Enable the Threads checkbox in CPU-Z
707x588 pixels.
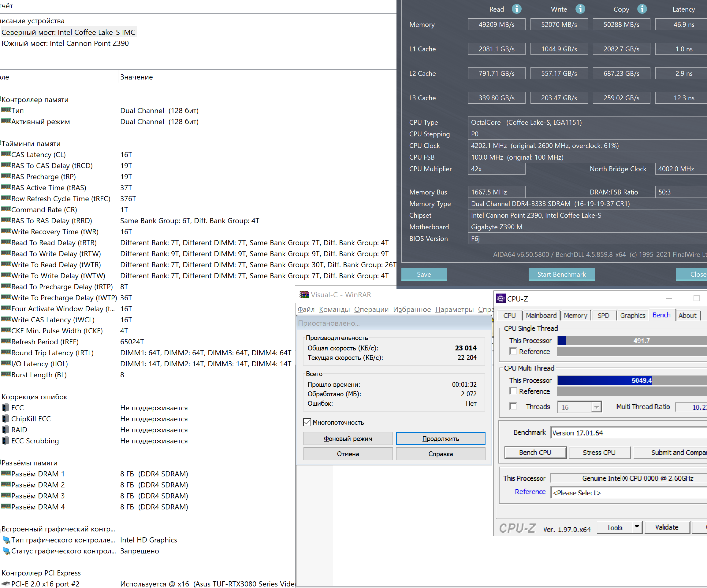513,406
